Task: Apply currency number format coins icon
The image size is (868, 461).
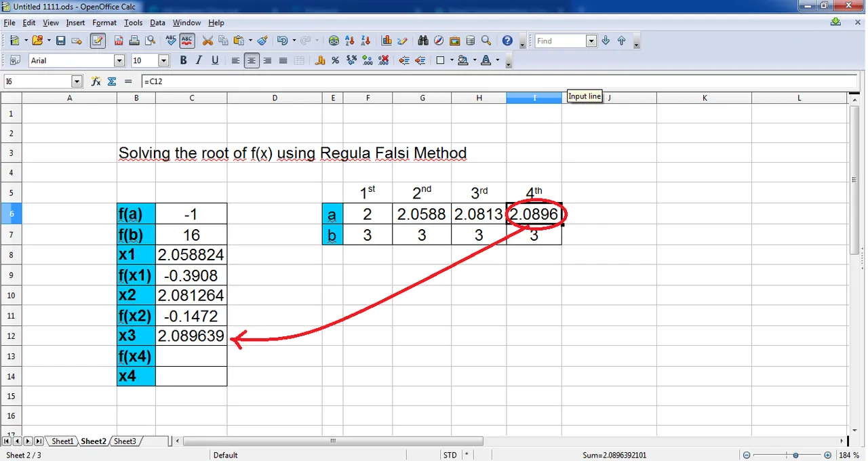Action: coord(319,60)
